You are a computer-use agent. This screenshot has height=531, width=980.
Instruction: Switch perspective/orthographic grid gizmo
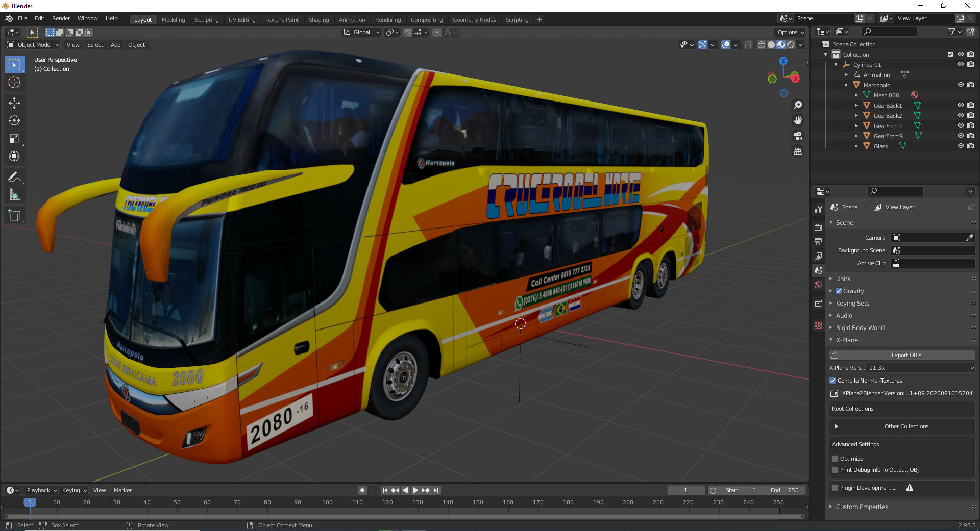[x=798, y=151]
